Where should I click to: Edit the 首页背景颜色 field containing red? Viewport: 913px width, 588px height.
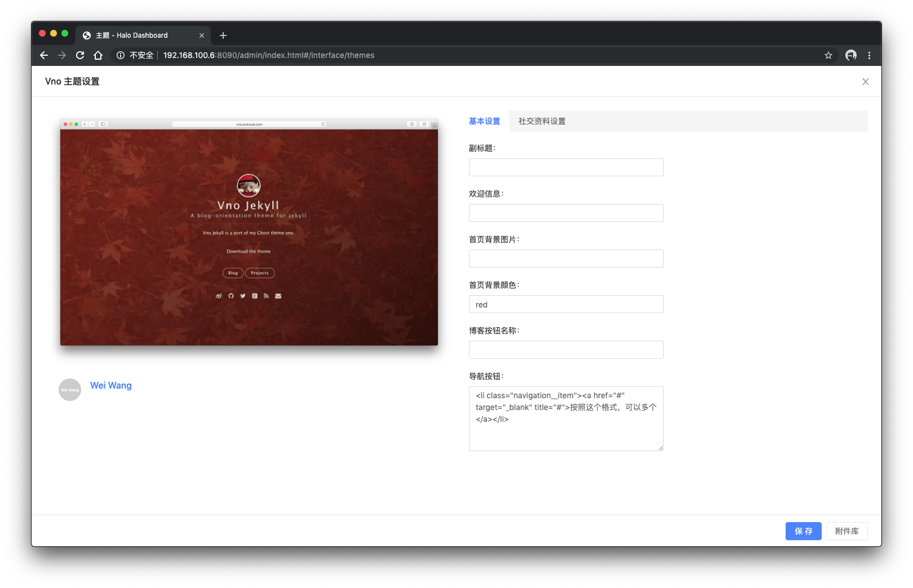click(x=566, y=304)
